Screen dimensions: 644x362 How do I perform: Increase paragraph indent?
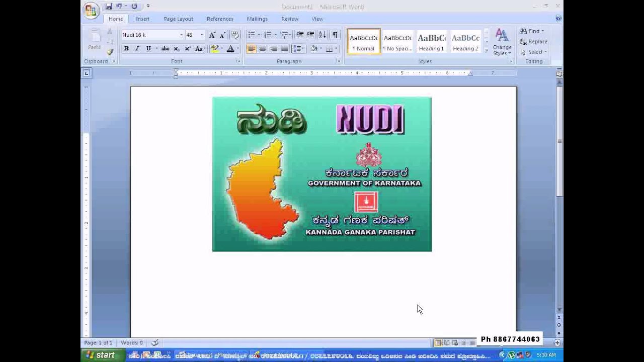tap(310, 35)
